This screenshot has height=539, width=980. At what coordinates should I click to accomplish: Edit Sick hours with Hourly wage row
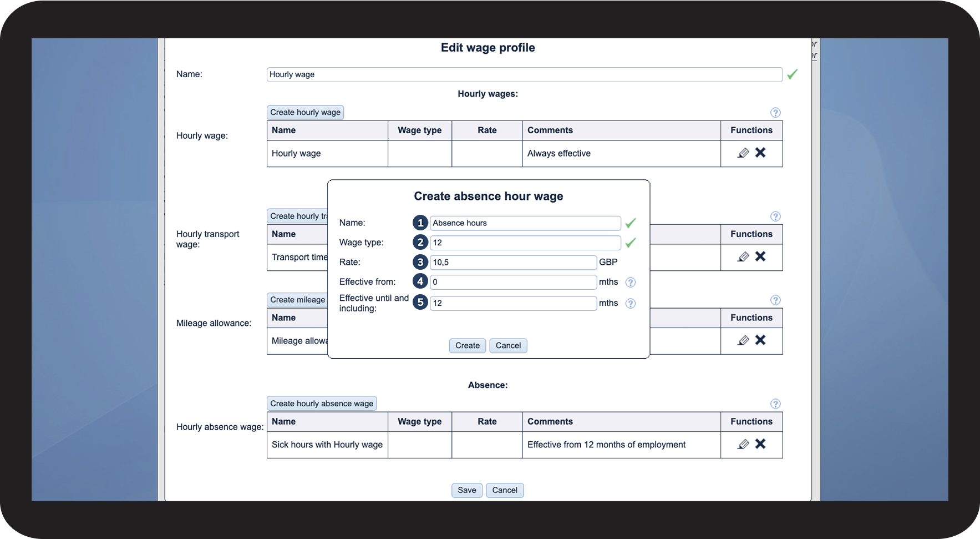[x=743, y=445]
